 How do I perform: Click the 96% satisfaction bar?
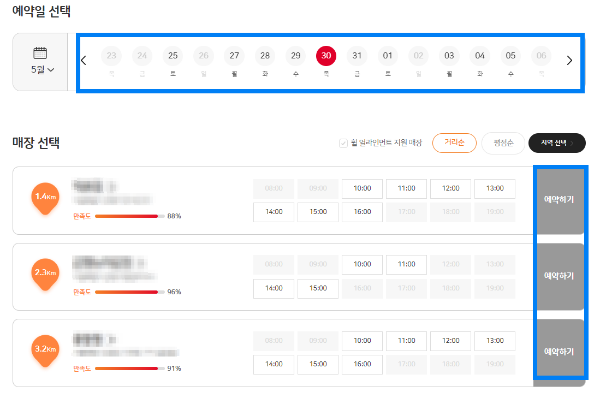click(130, 292)
